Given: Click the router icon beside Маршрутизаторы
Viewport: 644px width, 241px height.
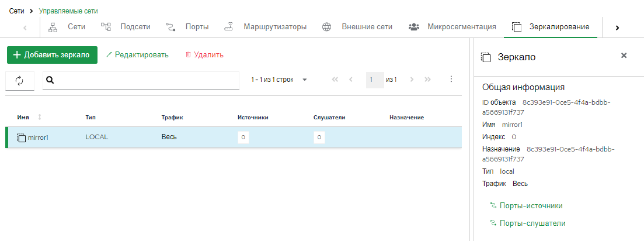Looking at the screenshot, I should tap(229, 27).
